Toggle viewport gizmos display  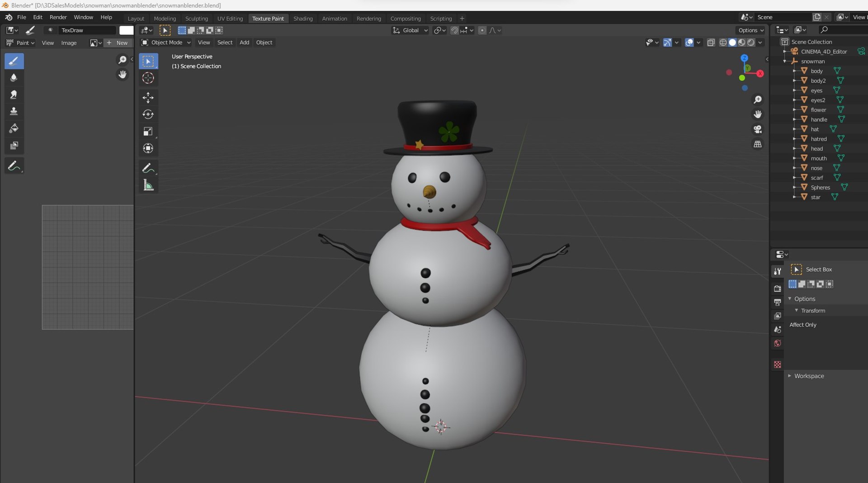[667, 43]
